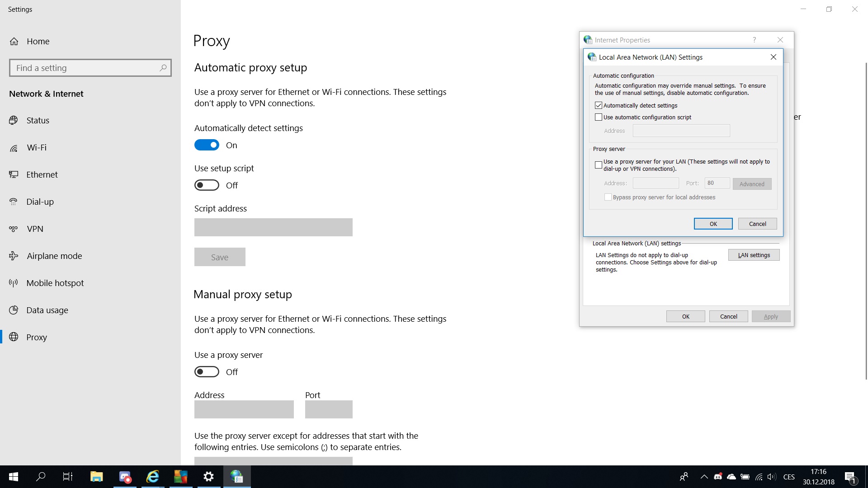Click the Internet Properties taskbar icon
868x488 pixels.
236,477
